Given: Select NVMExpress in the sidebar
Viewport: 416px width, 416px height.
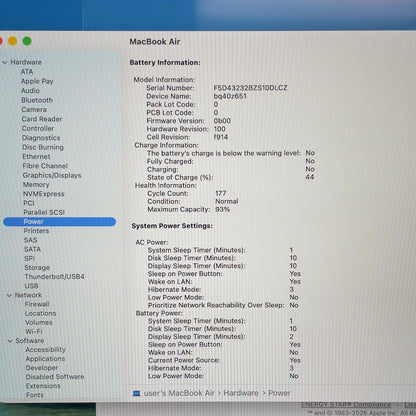Looking at the screenshot, I should [43, 194].
